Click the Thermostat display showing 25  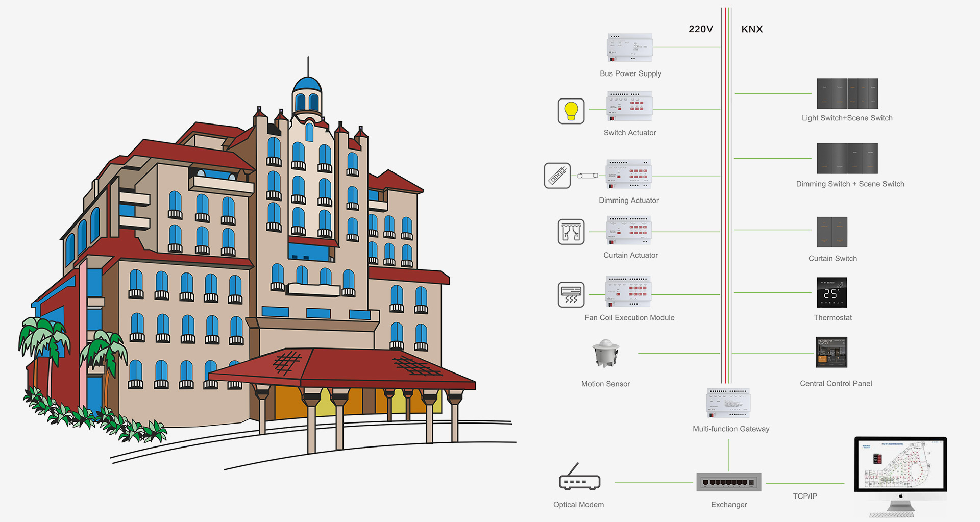point(832,292)
